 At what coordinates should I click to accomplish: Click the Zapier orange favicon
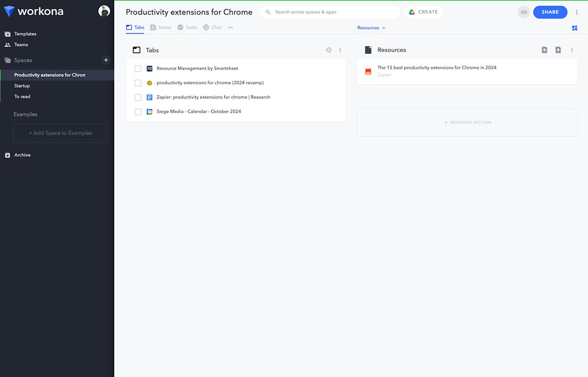368,72
